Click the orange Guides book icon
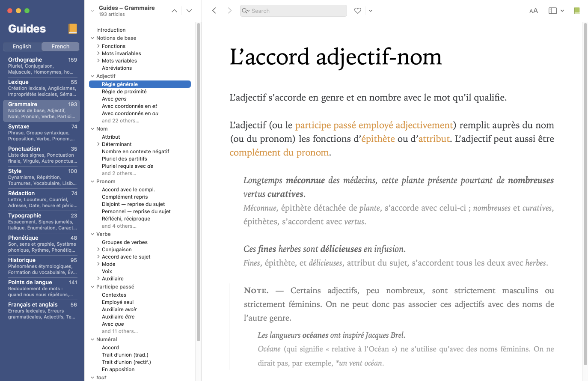 (x=72, y=29)
